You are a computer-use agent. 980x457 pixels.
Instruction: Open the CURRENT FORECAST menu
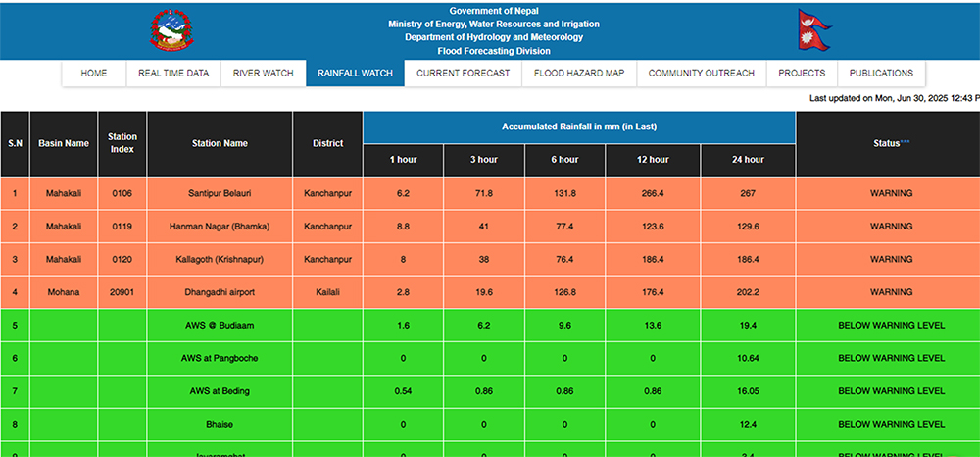(x=463, y=74)
